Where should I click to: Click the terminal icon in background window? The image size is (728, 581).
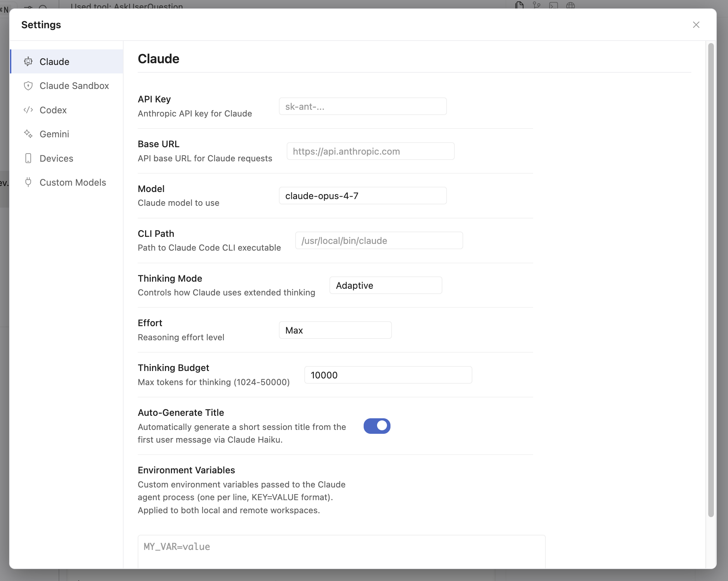[554, 5]
